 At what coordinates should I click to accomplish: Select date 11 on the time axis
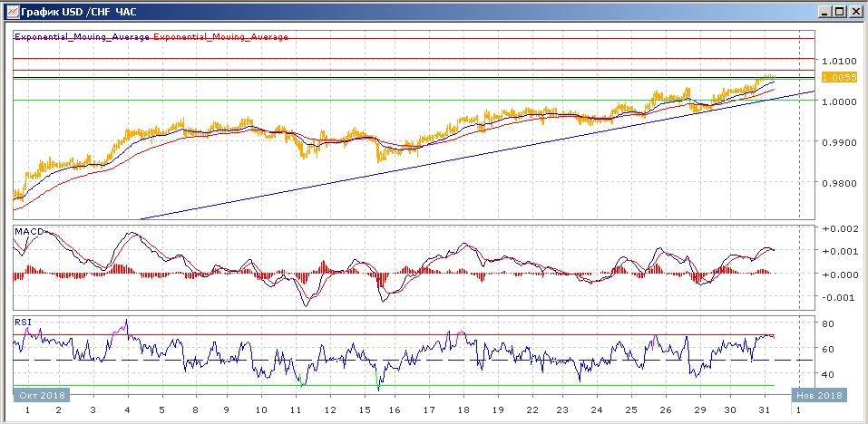click(296, 410)
